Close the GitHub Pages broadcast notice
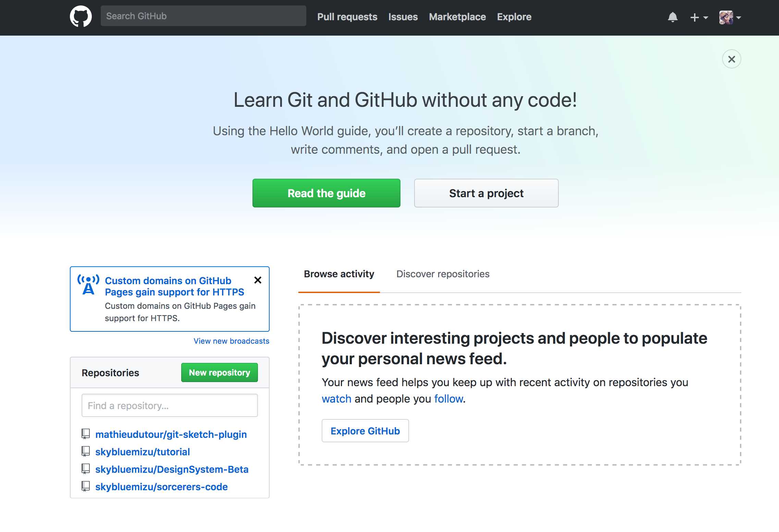 (x=258, y=280)
